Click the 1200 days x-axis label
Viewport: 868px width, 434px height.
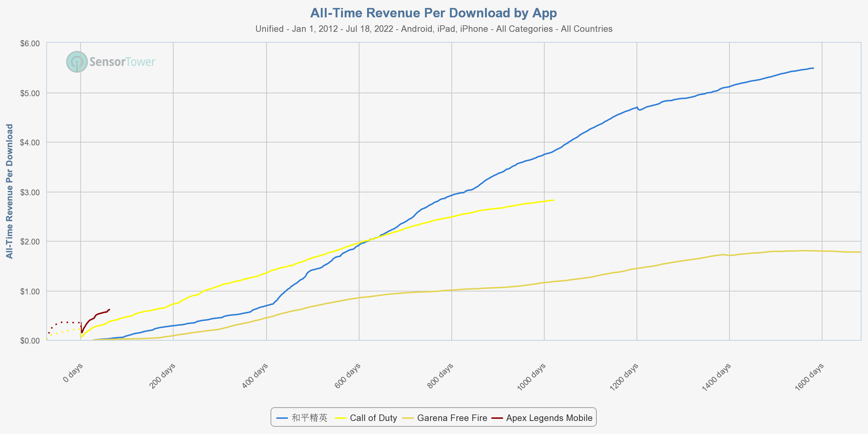coord(624,378)
